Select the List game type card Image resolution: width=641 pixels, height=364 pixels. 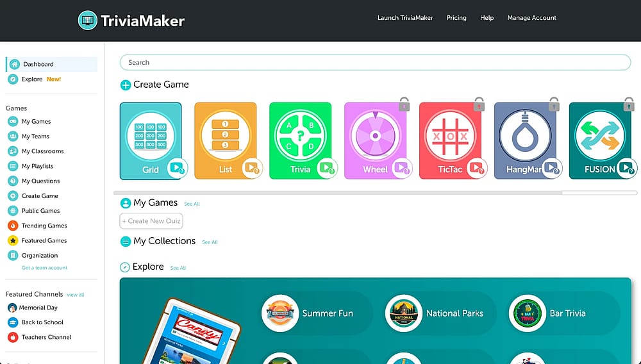click(226, 141)
